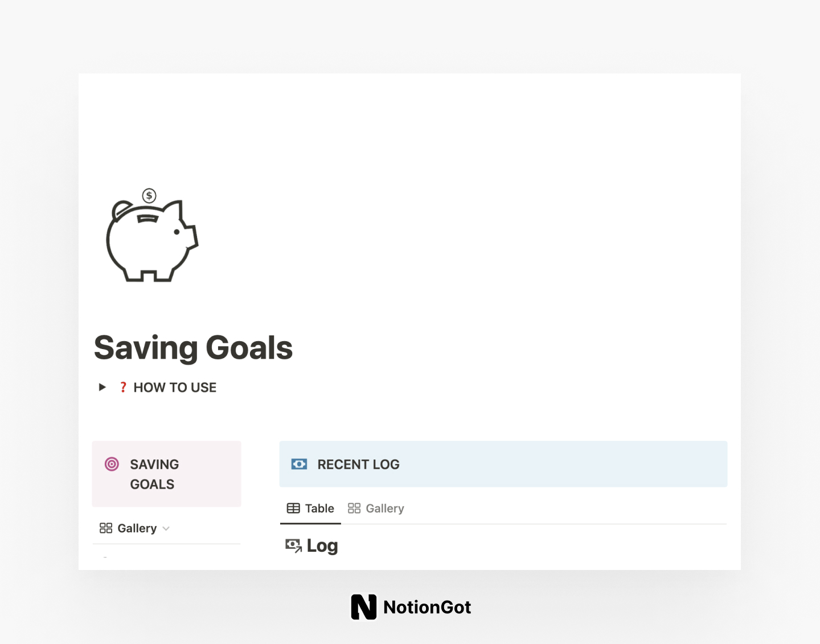The width and height of the screenshot is (820, 644).
Task: Click the Log database icon
Action: click(293, 545)
